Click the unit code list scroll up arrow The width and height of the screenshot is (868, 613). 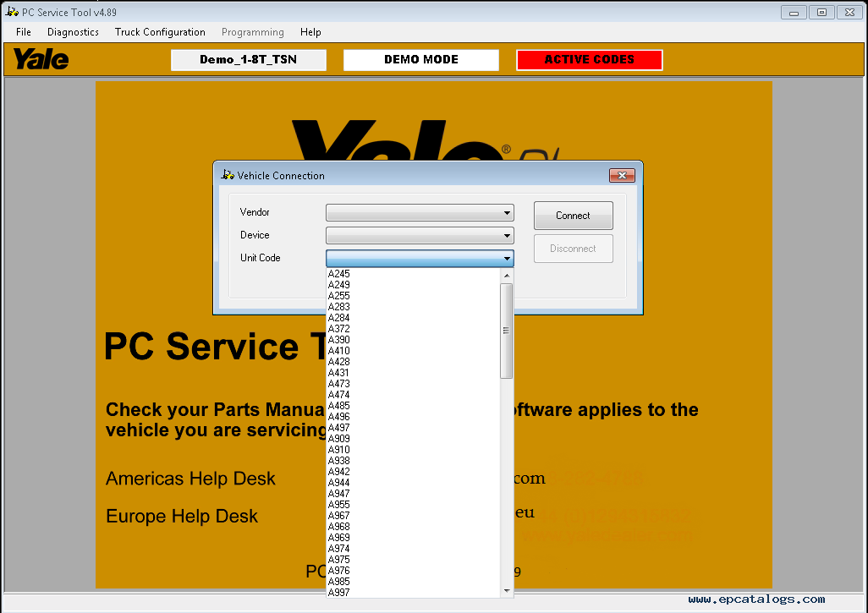(x=507, y=275)
